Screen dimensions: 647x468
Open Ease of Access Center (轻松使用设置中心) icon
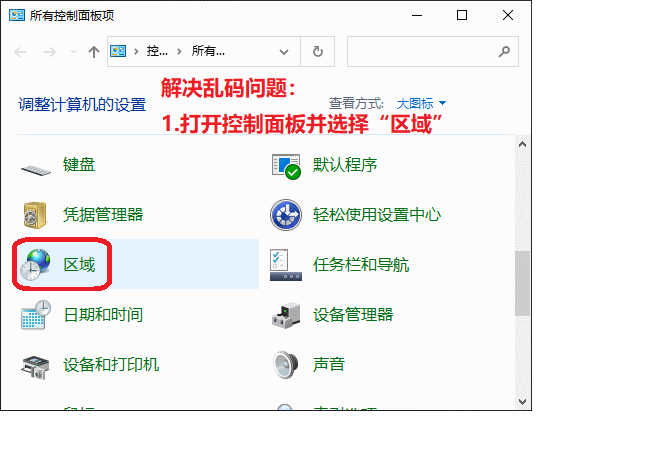[286, 214]
